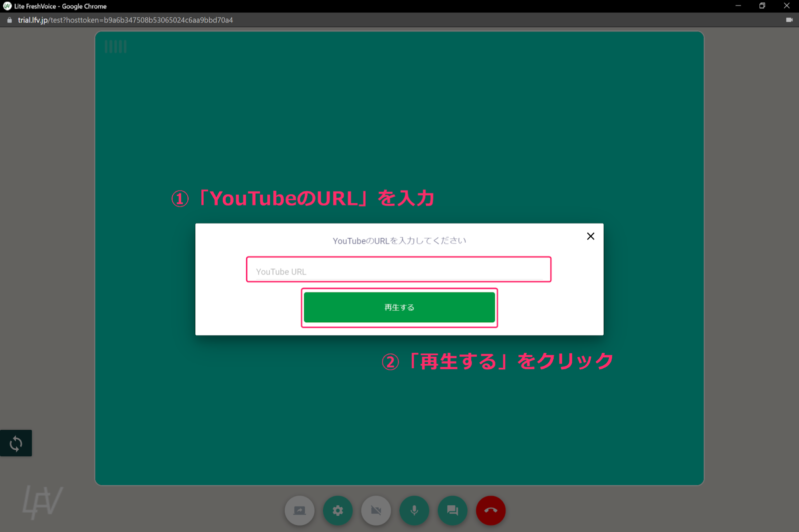This screenshot has height=532, width=799.
Task: Click the lock icon beside the URL
Action: click(x=9, y=20)
